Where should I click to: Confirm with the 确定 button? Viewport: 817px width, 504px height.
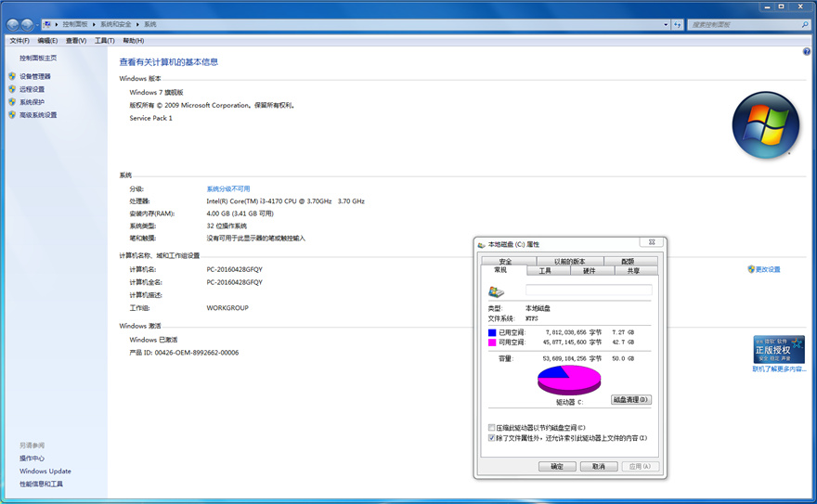[557, 467]
